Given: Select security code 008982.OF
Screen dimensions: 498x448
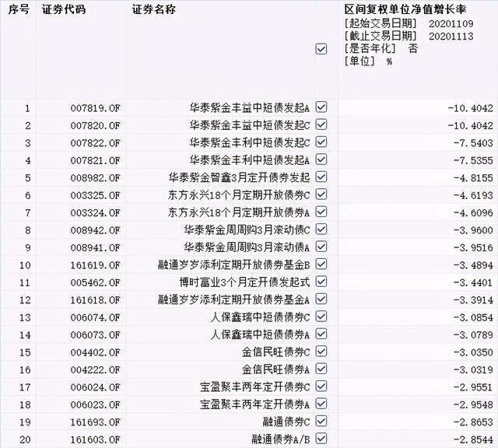Looking at the screenshot, I should point(95,178).
